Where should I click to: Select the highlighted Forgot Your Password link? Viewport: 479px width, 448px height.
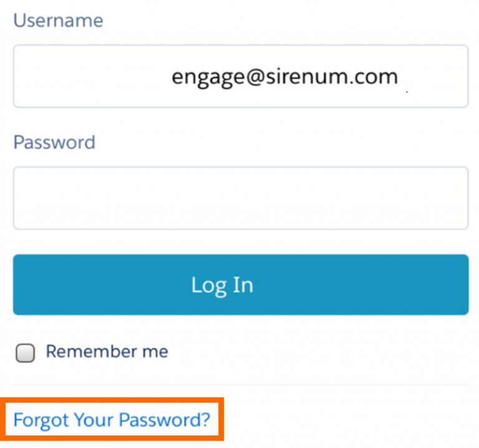pyautogui.click(x=112, y=419)
